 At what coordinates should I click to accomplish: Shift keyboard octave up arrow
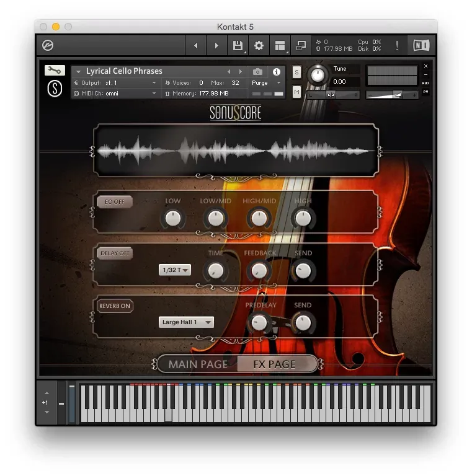pyautogui.click(x=47, y=393)
